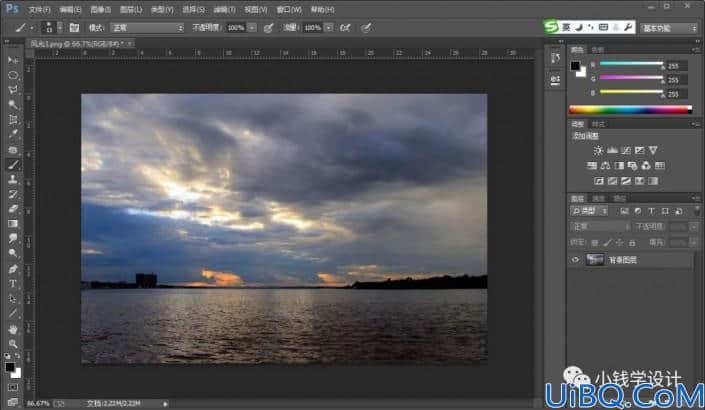Add a Black & White adjustment
The height and width of the screenshot is (410, 705).
coord(619,166)
